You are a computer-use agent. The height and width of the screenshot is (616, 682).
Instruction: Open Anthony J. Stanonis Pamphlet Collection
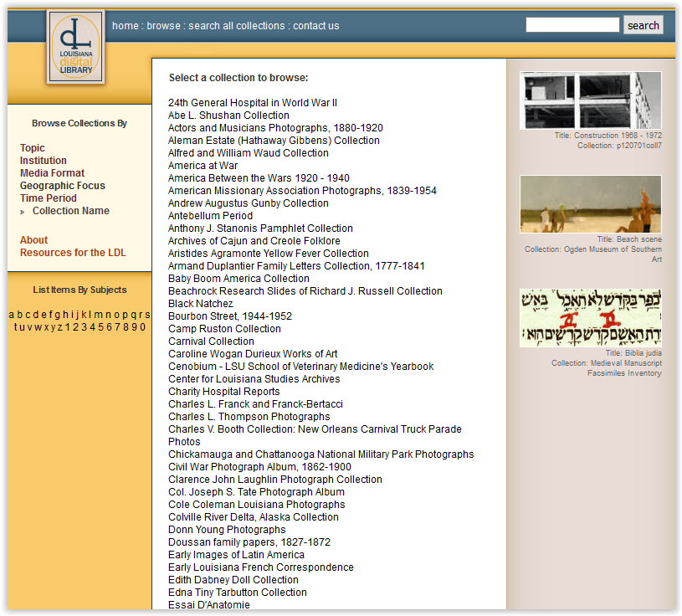(x=260, y=228)
